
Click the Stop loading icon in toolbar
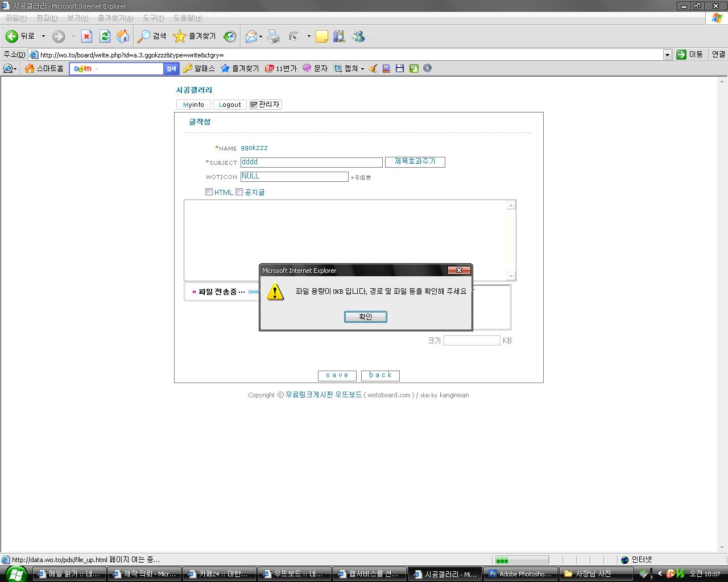tap(86, 36)
